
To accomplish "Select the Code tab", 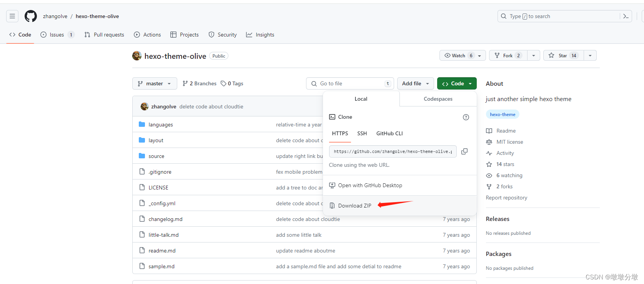I will pos(20,35).
